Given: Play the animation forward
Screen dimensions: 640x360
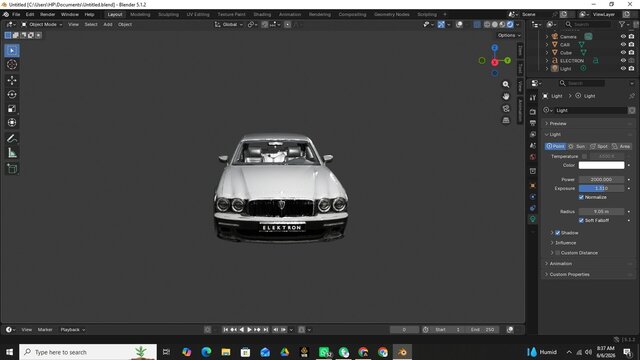Looking at the screenshot, I should [x=249, y=329].
